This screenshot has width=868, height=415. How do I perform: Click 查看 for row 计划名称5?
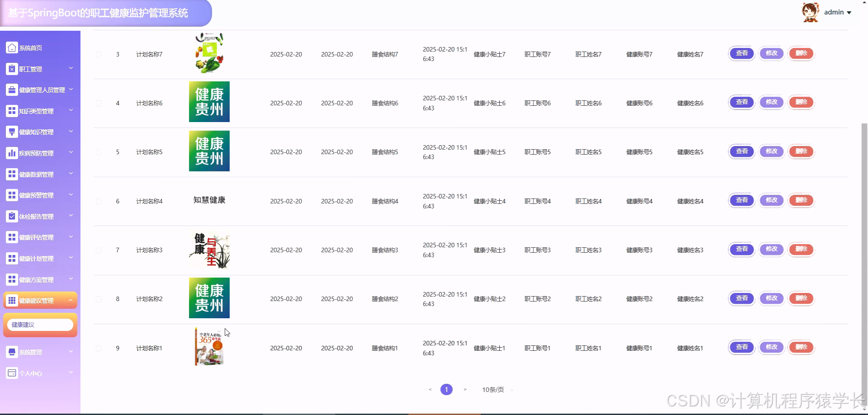click(x=741, y=151)
